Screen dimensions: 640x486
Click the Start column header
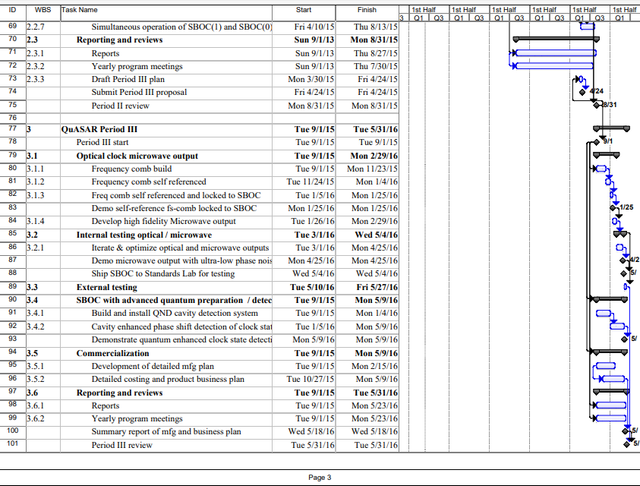click(x=304, y=10)
